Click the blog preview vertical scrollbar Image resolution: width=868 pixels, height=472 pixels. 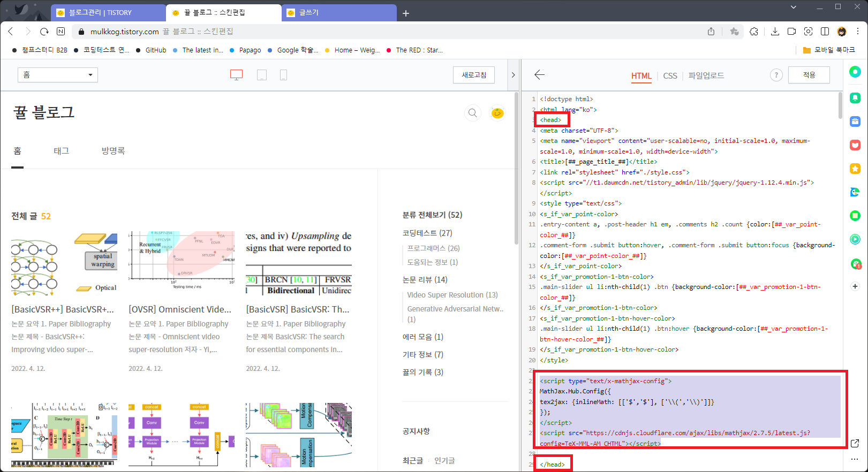516,168
